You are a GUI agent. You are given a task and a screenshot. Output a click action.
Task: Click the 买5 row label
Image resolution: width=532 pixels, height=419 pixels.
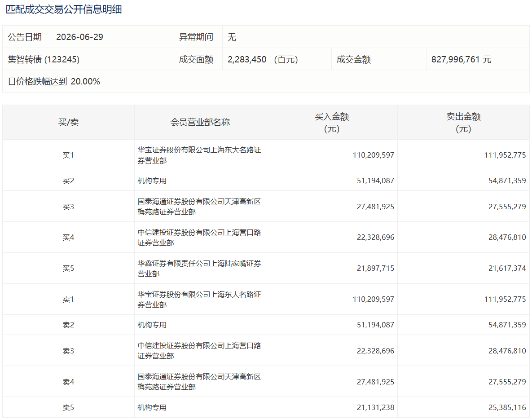tap(68, 269)
